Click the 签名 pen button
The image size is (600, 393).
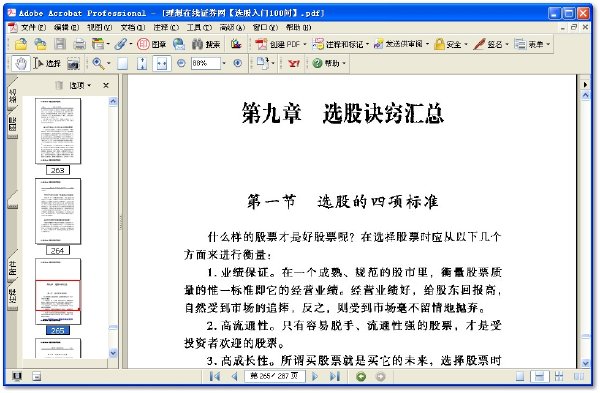click(x=487, y=44)
